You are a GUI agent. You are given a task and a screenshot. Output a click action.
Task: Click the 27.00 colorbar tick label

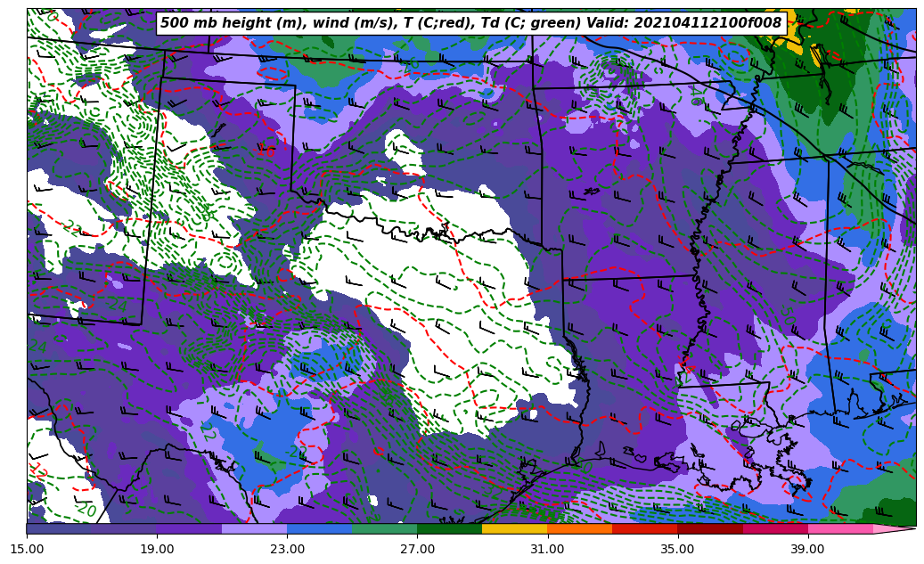pos(417,550)
